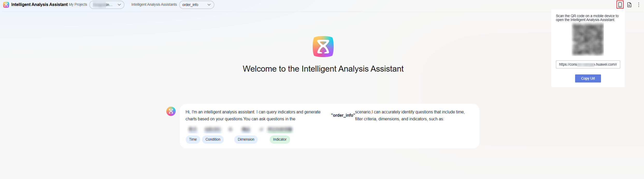Screen dimensions: 644x179
Task: Click the order_info dropdown chevron arrow
Action: 209,5
